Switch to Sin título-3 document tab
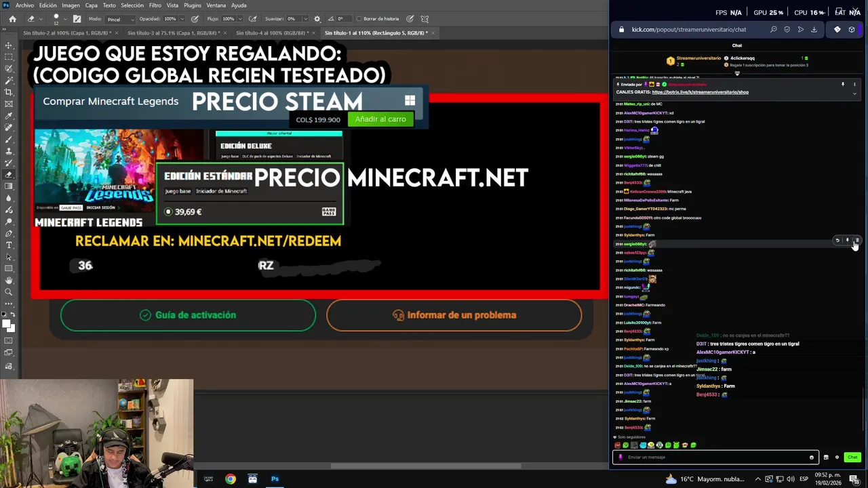 click(174, 33)
